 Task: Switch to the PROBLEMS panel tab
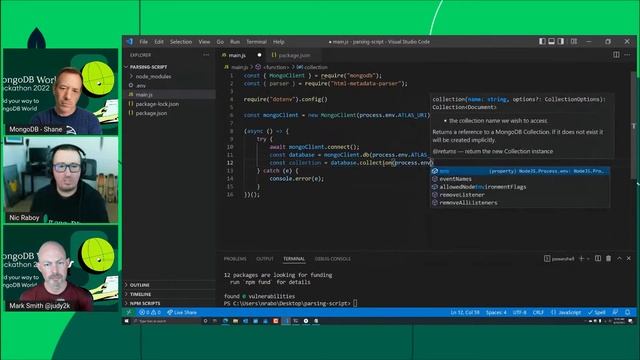[x=235, y=259]
